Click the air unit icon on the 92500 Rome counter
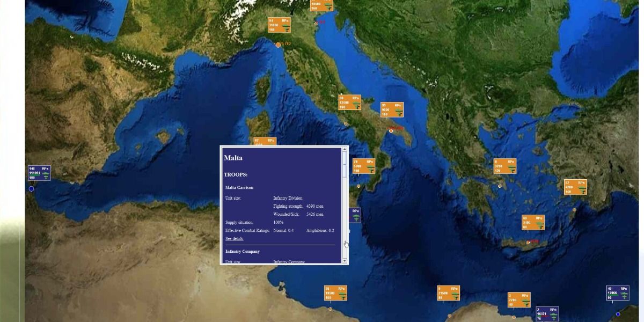This screenshot has height=322, width=644. pos(357,106)
